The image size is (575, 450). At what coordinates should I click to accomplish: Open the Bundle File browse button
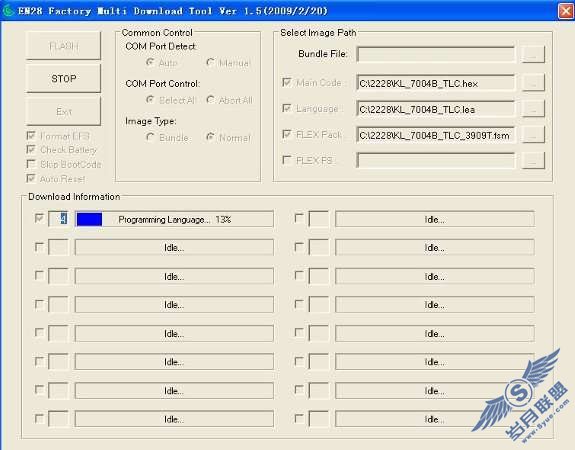pyautogui.click(x=533, y=54)
